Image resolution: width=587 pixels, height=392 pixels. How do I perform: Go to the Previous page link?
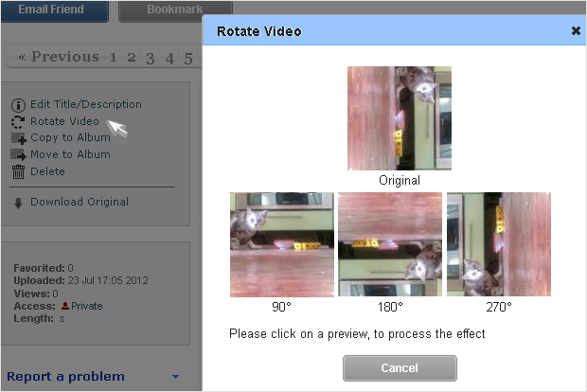[x=59, y=57]
